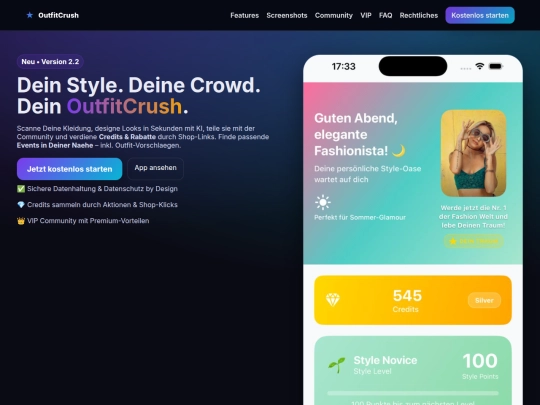Viewport: 540px width, 405px height.
Task: Click the crown icon beside VIP Community
Action: 21,221
